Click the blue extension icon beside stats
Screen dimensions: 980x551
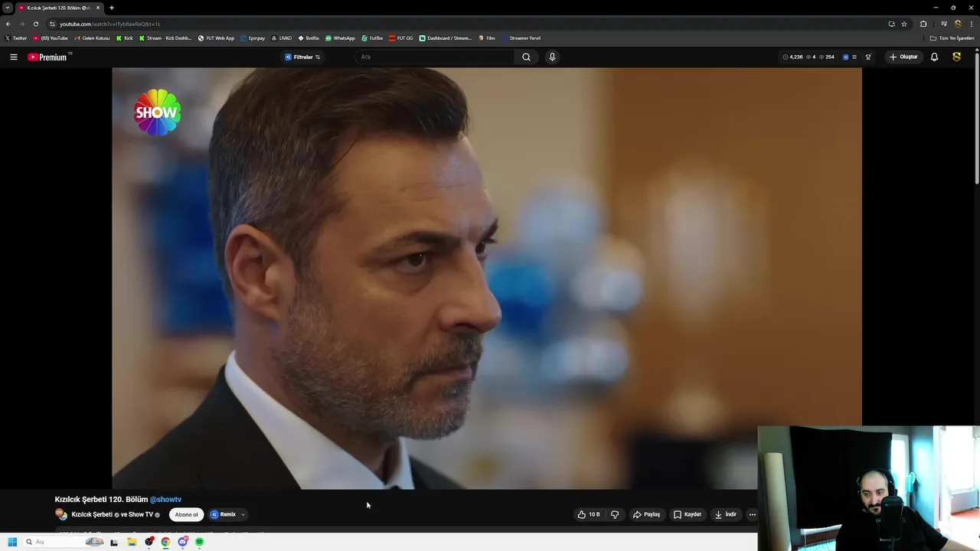845,57
